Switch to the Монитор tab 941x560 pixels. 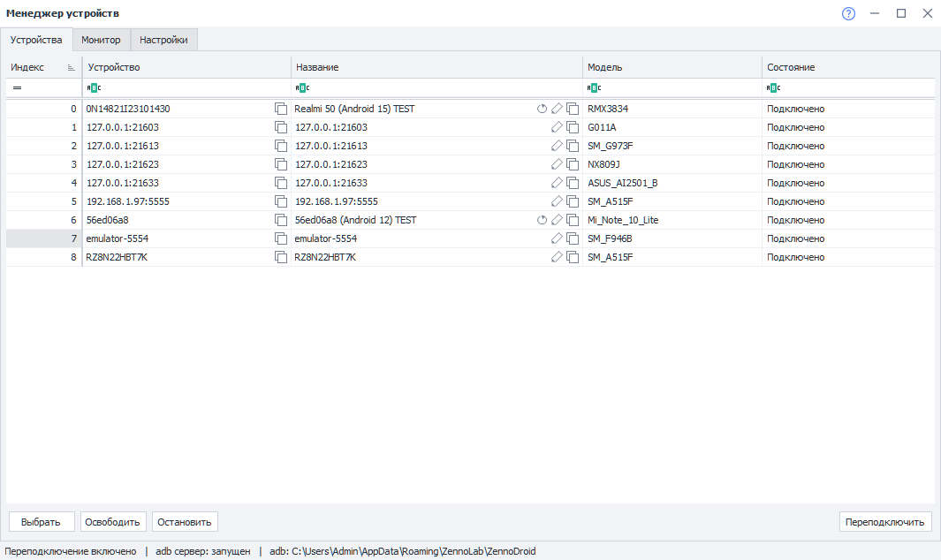[101, 40]
